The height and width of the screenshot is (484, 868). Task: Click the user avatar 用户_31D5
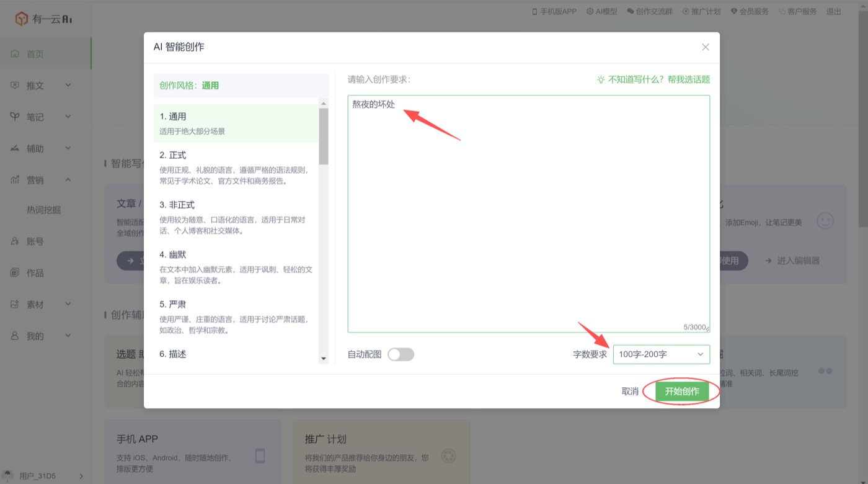(7, 476)
